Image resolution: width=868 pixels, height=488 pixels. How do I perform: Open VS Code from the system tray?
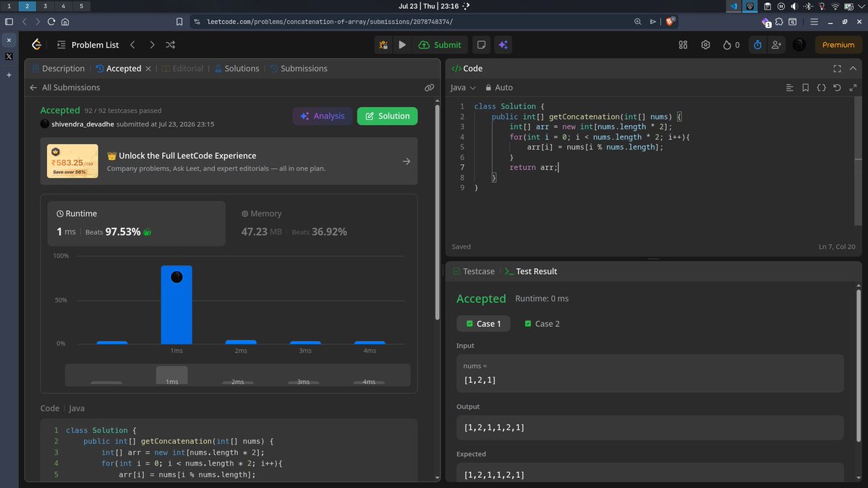733,6
